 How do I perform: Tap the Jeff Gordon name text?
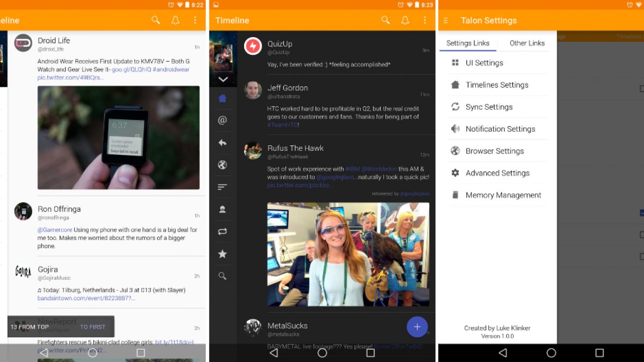(x=288, y=87)
